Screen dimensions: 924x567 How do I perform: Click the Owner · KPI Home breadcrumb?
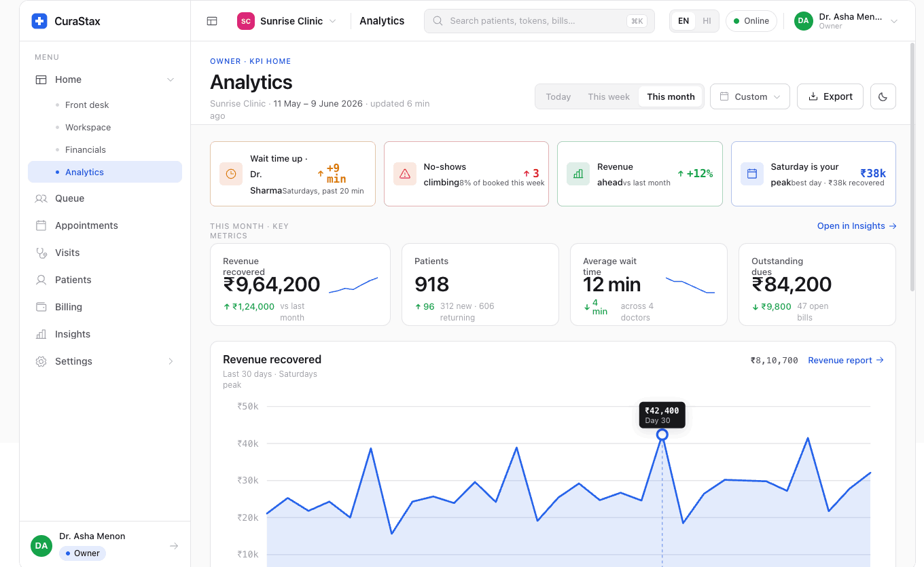coord(250,61)
